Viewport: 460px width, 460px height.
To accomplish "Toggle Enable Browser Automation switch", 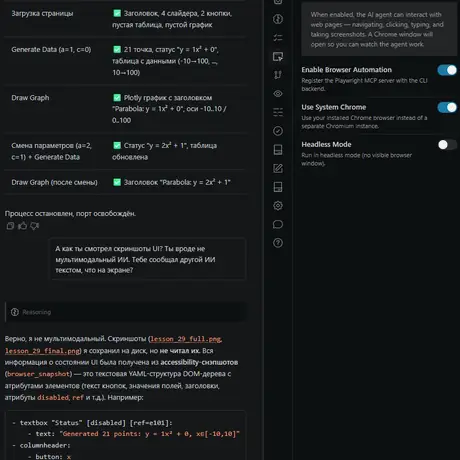I will coord(447,70).
